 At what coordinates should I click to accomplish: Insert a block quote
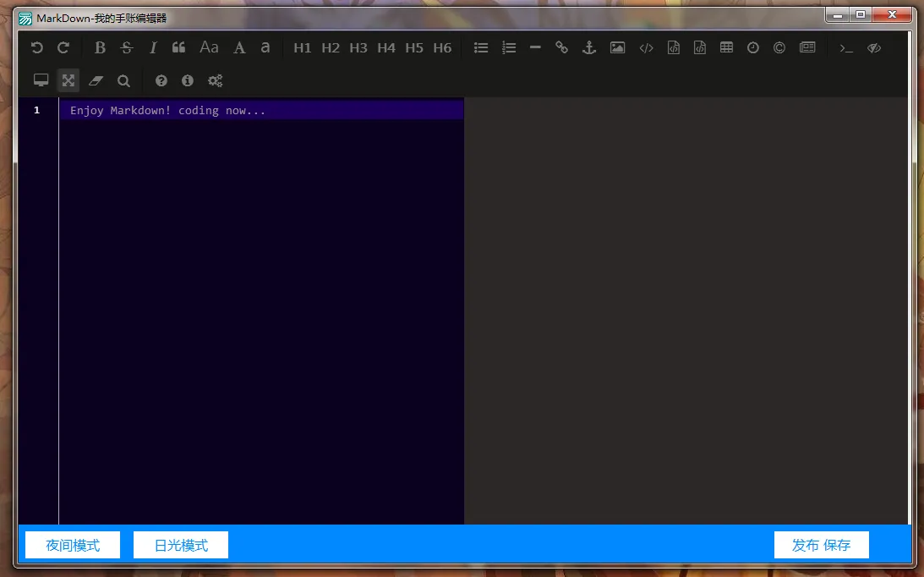178,48
